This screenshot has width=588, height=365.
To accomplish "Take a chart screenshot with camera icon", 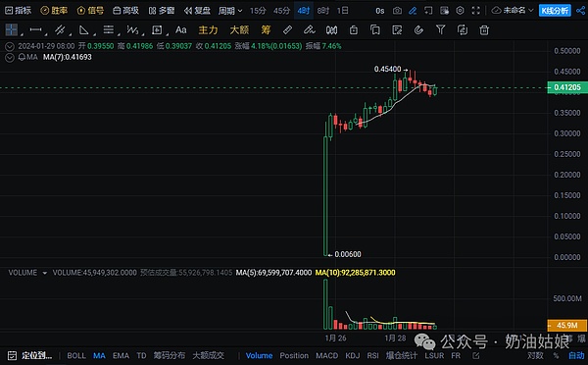I will click(x=397, y=11).
